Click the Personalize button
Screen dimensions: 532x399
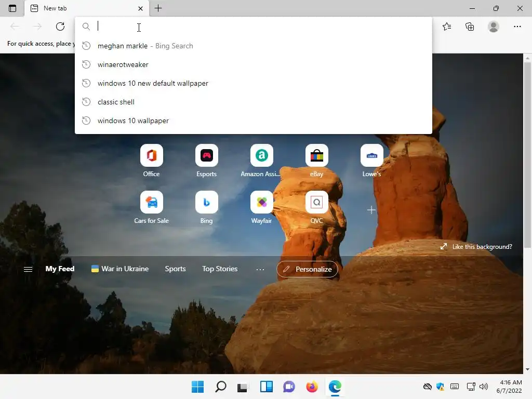(307, 269)
